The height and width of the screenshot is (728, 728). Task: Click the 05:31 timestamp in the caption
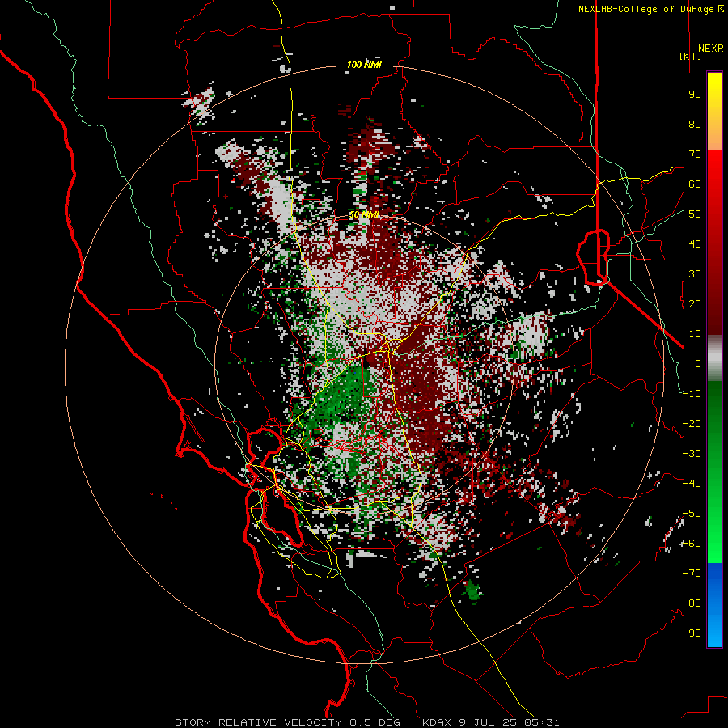(x=541, y=722)
